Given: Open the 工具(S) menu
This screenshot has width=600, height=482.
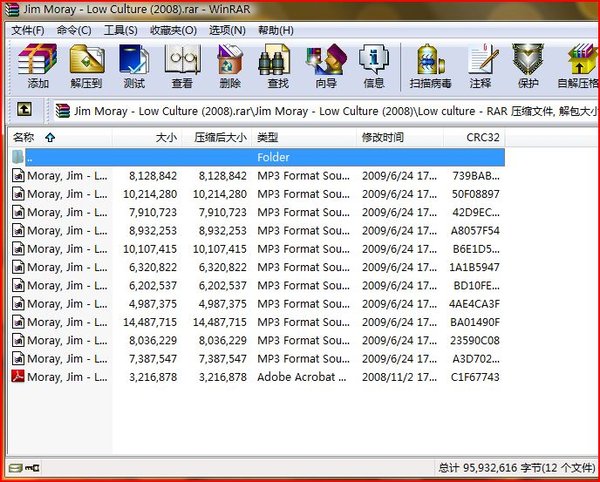Looking at the screenshot, I should tap(121, 30).
